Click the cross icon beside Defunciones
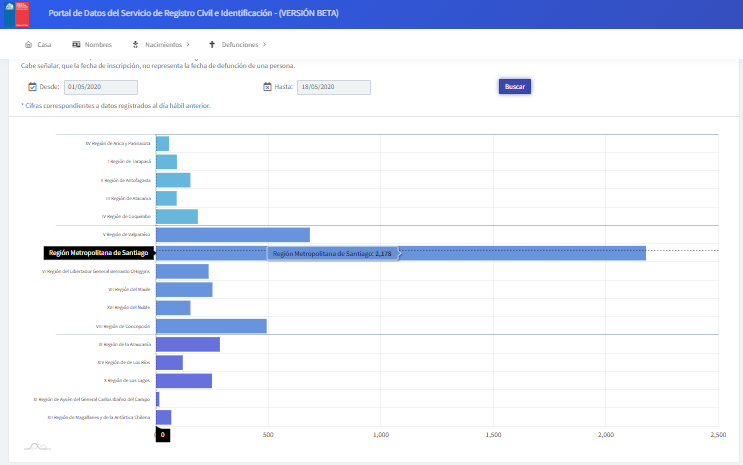The width and height of the screenshot is (743, 465). pos(212,45)
